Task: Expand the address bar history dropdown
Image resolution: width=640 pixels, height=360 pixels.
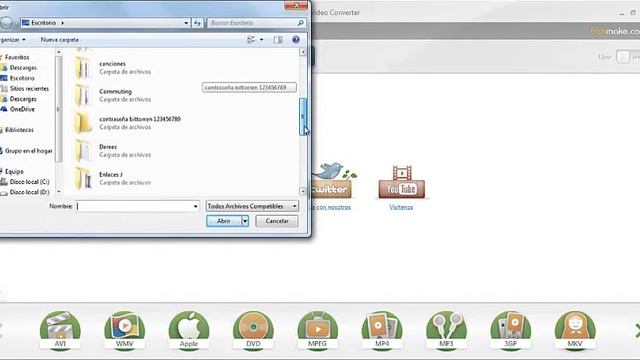Action: pyautogui.click(x=186, y=23)
